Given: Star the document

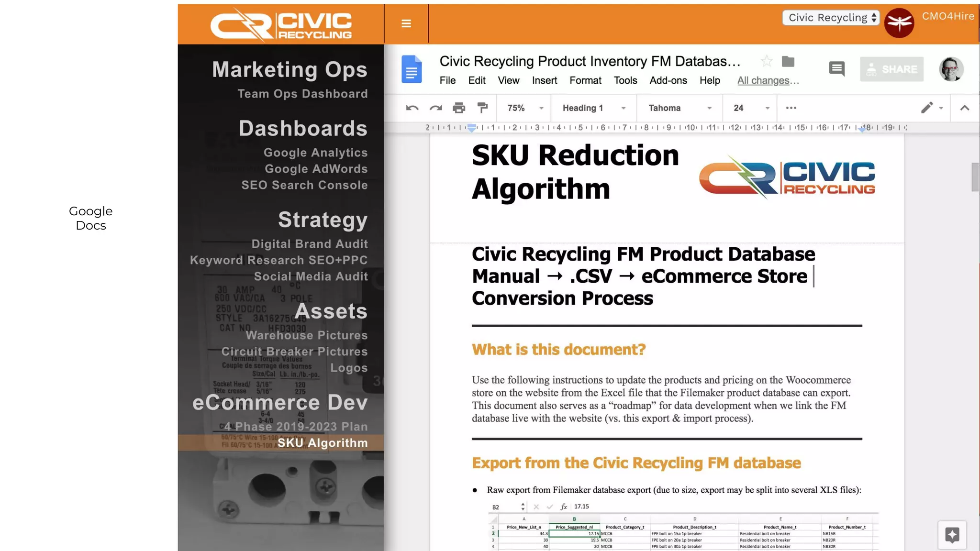Looking at the screenshot, I should pos(767,61).
